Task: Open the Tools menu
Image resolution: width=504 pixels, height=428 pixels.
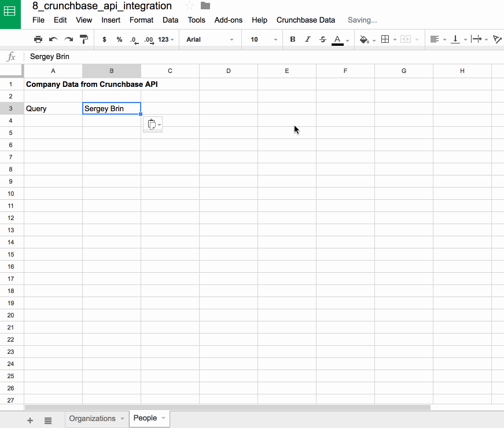Action: tap(196, 20)
